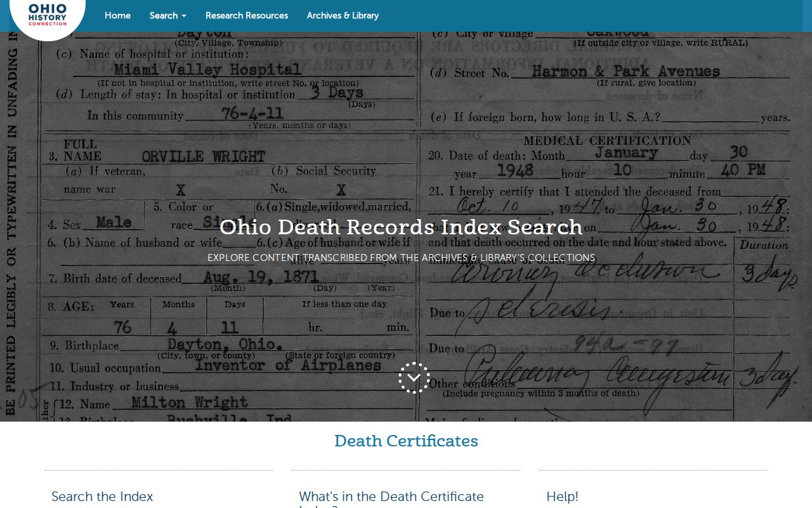812x508 pixels.
Task: Click the circular scroll-down chevron icon
Action: point(414,378)
